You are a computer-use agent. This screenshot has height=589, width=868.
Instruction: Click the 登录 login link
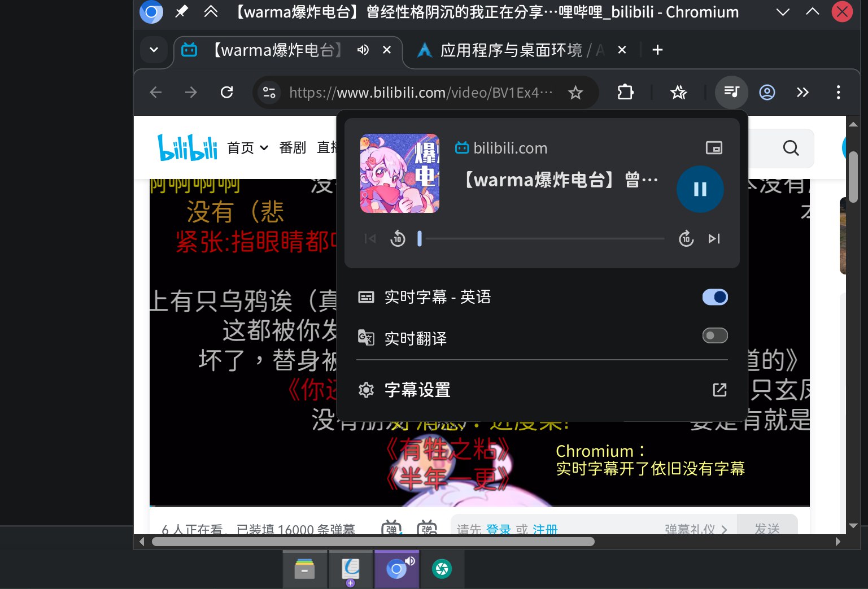[x=499, y=530]
